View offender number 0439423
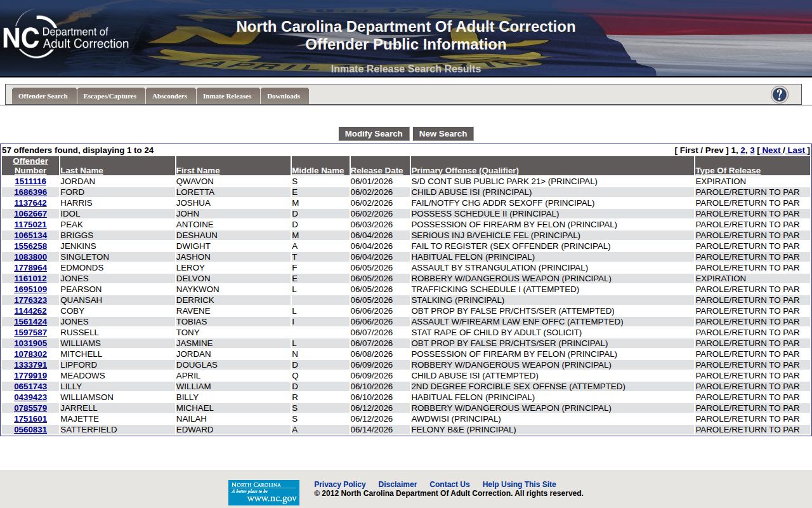 [30, 397]
